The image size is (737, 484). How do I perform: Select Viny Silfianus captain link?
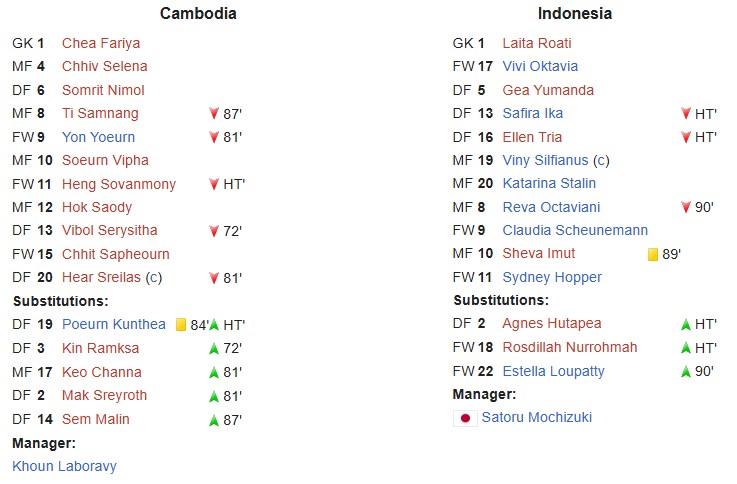pyautogui.click(x=545, y=160)
